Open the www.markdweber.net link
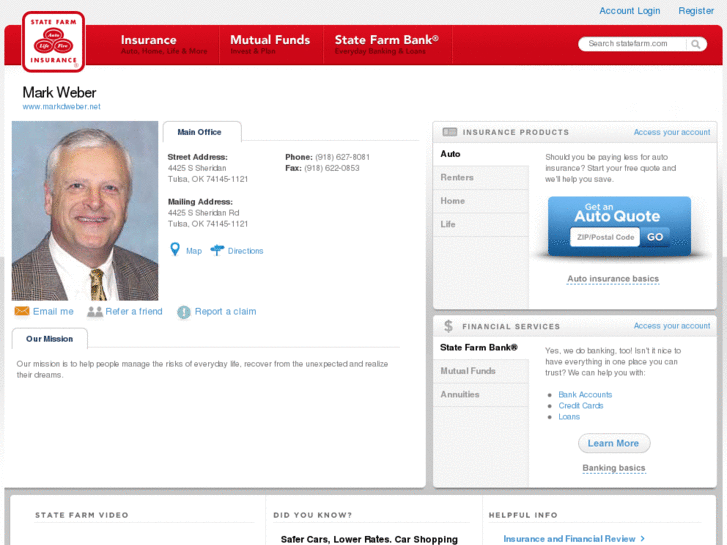727x545 pixels. pyautogui.click(x=62, y=107)
